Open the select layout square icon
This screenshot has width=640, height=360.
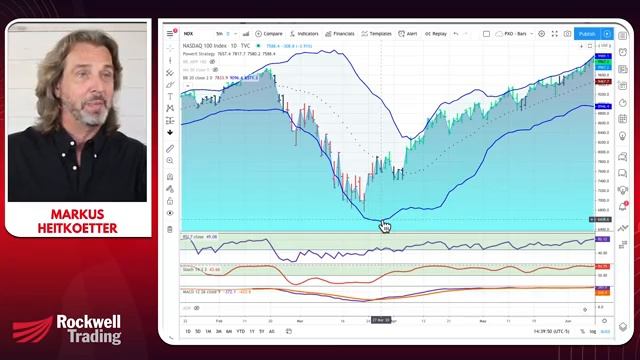pos(486,34)
